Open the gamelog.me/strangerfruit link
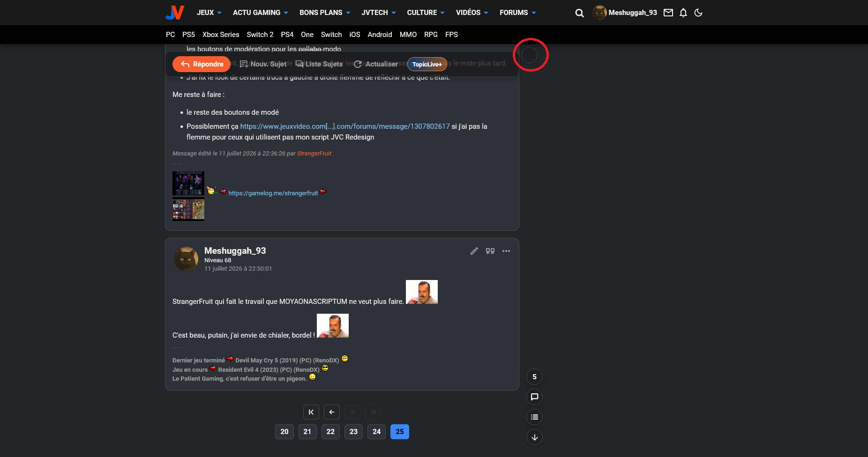 point(273,193)
